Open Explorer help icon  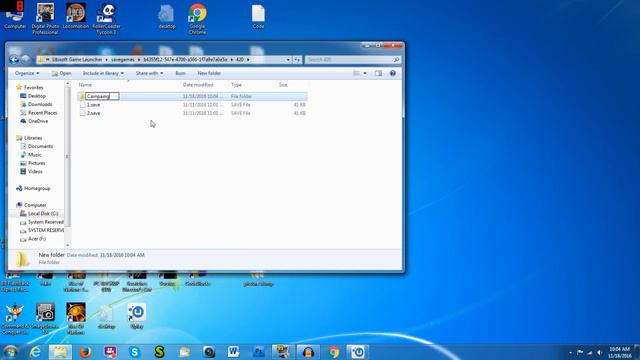[393, 73]
